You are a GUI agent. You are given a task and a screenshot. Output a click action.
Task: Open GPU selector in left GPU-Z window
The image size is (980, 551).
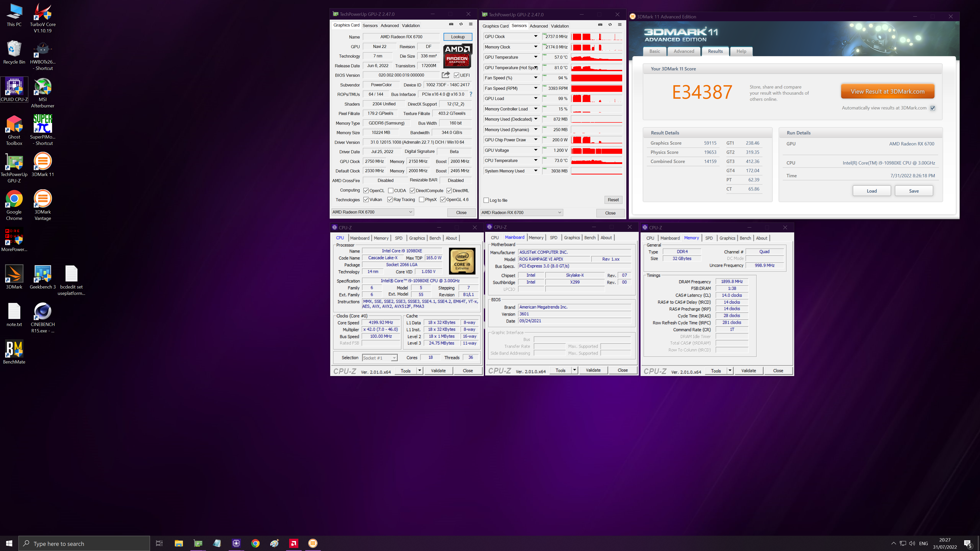[x=372, y=212]
